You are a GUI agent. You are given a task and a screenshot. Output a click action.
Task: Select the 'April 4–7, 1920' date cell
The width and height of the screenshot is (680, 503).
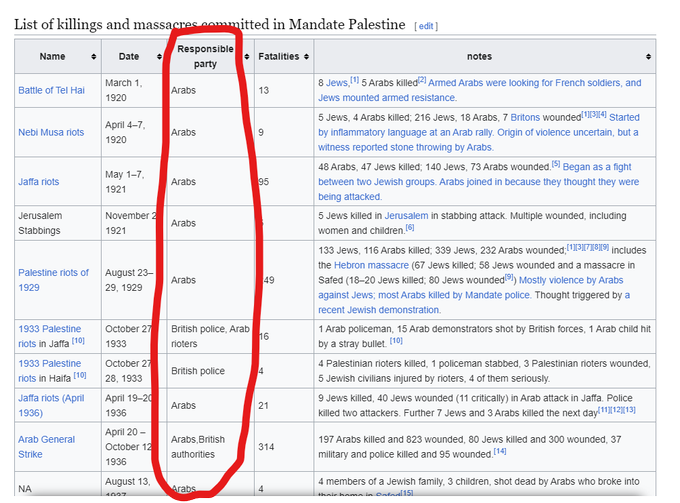pyautogui.click(x=133, y=132)
